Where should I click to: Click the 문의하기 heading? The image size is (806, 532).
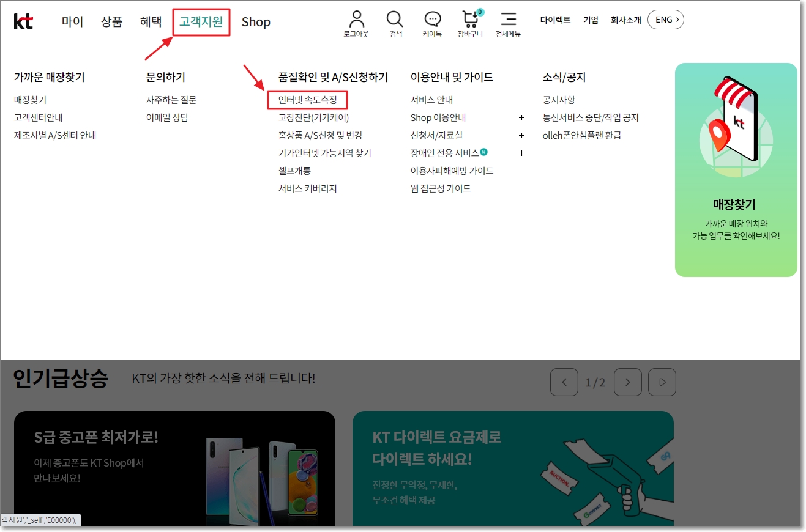click(x=166, y=77)
